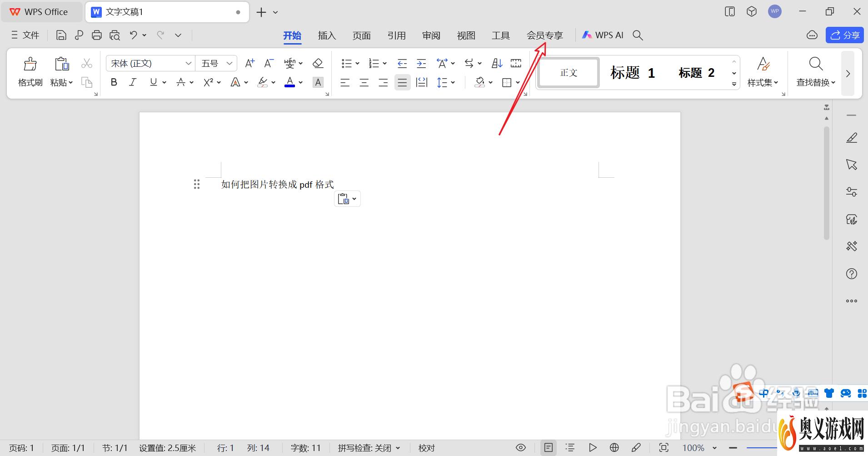Align text left
The width and height of the screenshot is (868, 456).
click(x=345, y=82)
